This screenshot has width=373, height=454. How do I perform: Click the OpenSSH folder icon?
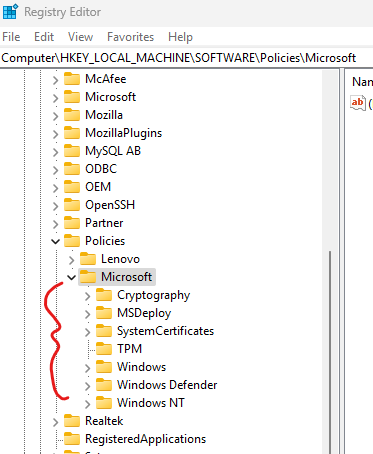tap(72, 205)
